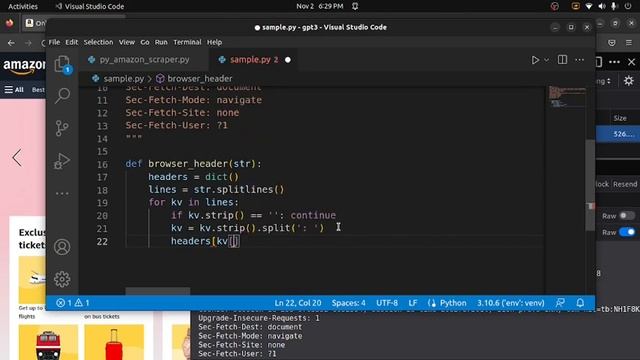Click Visual Studio Code app menu in top bar

(x=90, y=7)
